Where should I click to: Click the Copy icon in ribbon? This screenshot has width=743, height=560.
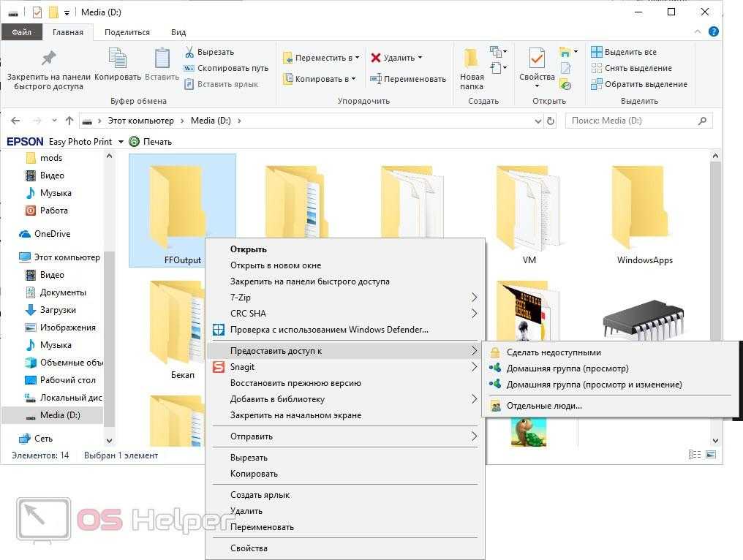(117, 58)
